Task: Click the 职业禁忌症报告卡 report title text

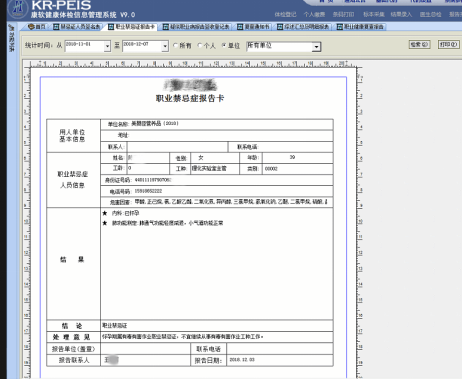Action: click(x=190, y=98)
